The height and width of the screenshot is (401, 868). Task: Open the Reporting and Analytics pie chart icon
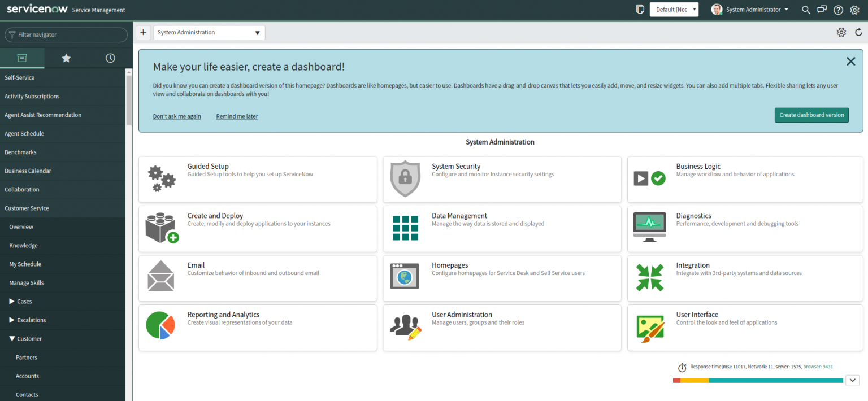[x=162, y=326]
